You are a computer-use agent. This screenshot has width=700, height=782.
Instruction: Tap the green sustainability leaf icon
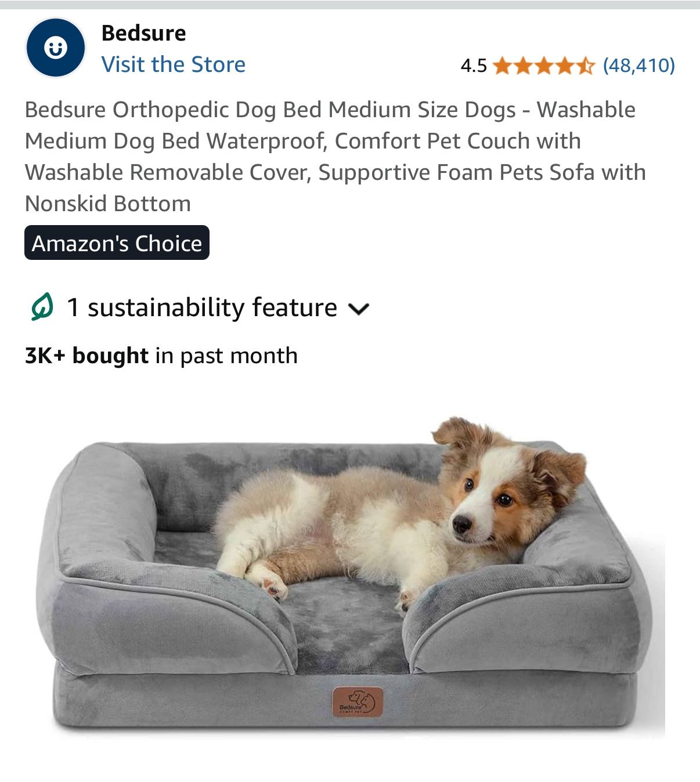(x=42, y=307)
